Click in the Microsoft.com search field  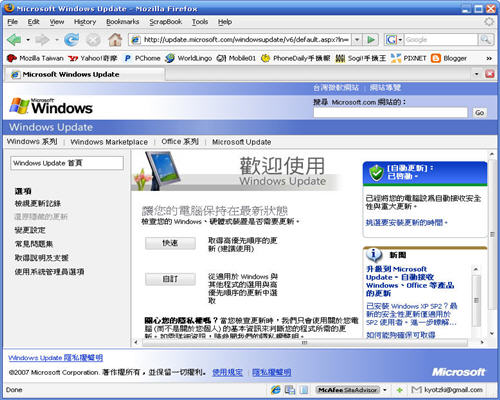tap(390, 113)
